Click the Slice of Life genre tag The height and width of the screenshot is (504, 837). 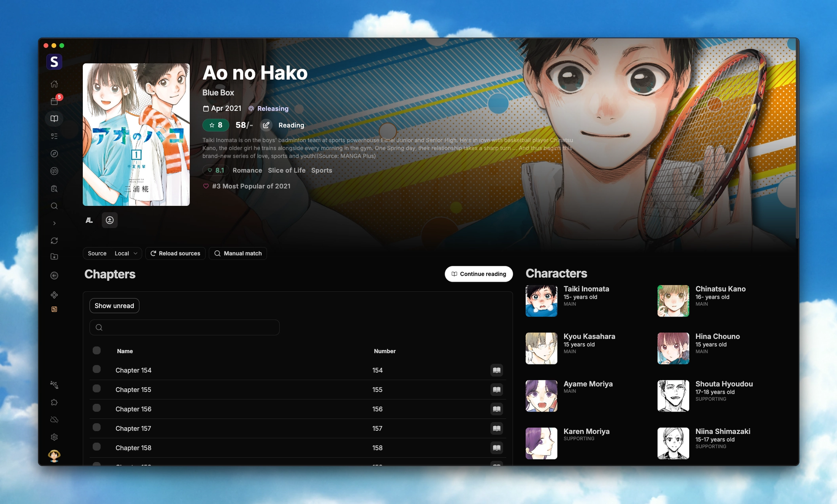[286, 170]
